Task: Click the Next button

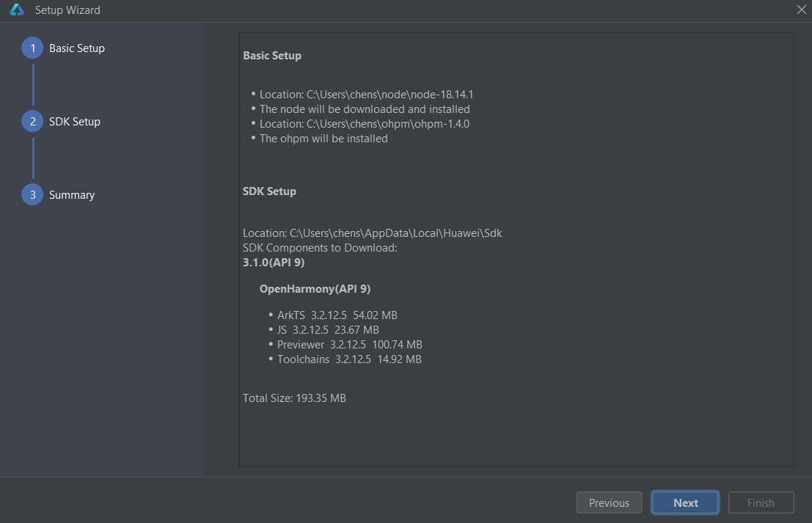Action: pos(685,502)
